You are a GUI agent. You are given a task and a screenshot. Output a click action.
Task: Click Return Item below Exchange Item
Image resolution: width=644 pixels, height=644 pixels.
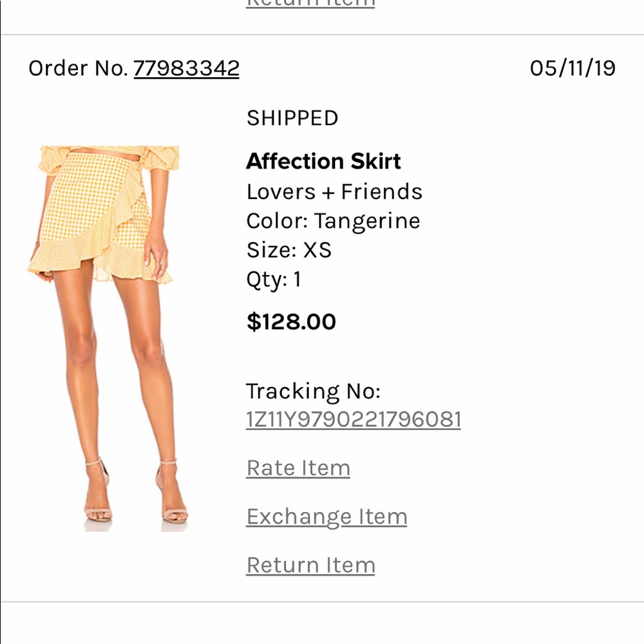point(310,565)
